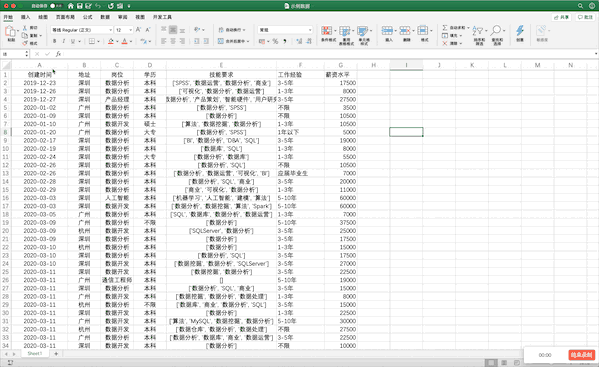Click the Find and Select magnifier icon
Screen dimensions: 599x367
[496, 31]
